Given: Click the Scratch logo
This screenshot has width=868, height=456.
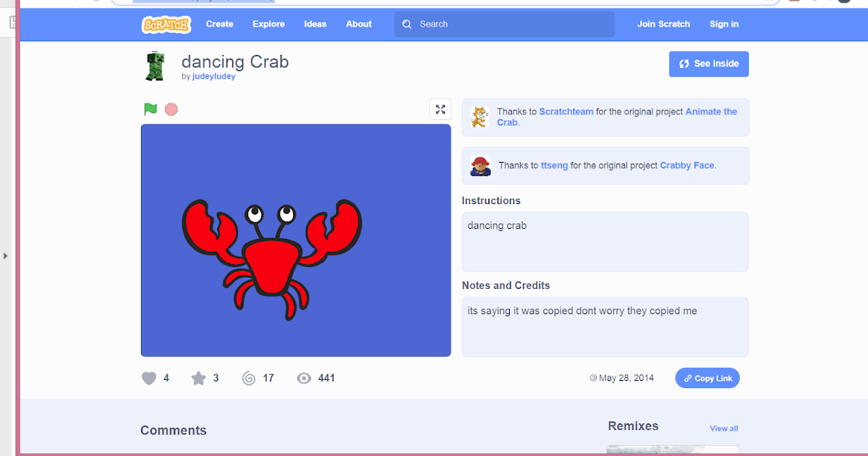Looking at the screenshot, I should point(166,24).
